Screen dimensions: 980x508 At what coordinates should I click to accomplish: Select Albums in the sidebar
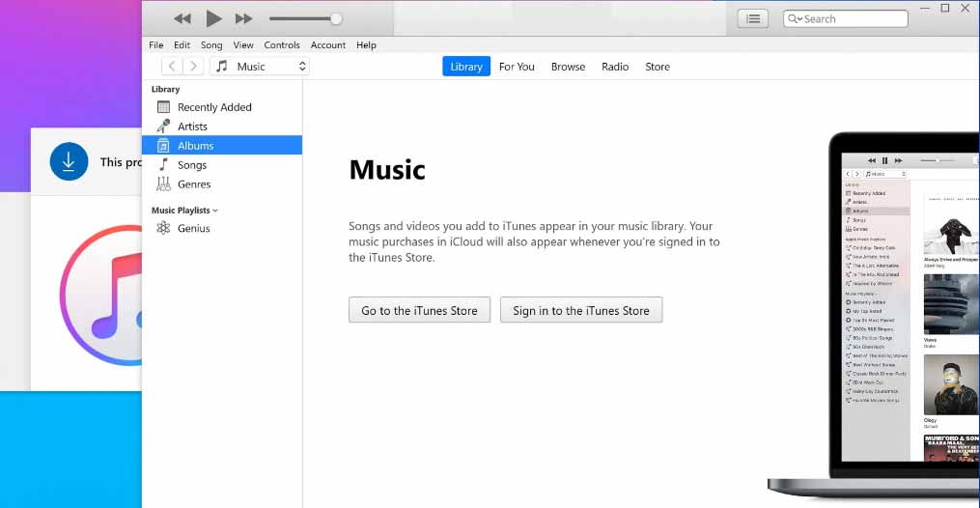222,146
